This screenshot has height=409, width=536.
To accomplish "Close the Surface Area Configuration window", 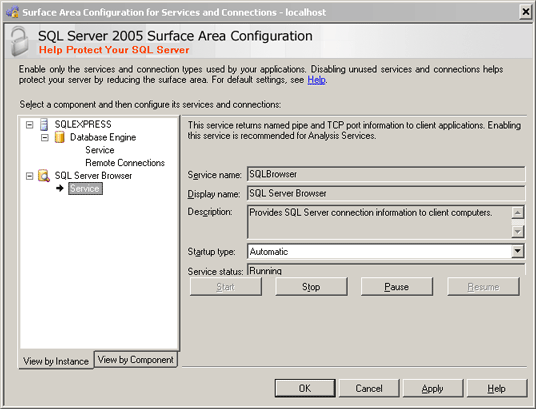I will pyautogui.click(x=525, y=12).
